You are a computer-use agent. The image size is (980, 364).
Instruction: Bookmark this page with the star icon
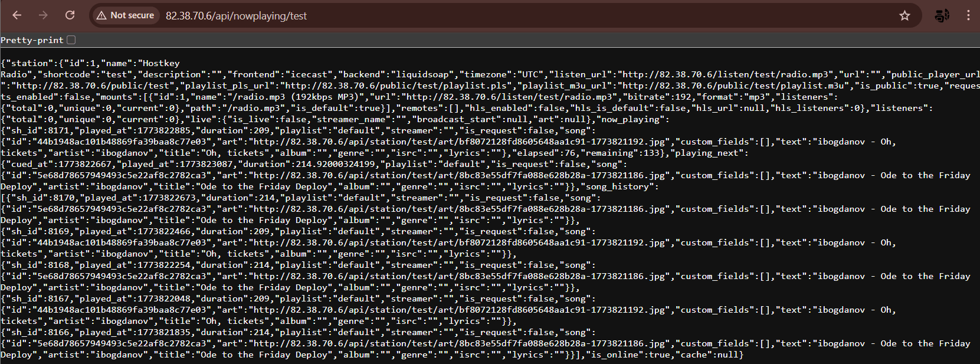[x=904, y=16]
